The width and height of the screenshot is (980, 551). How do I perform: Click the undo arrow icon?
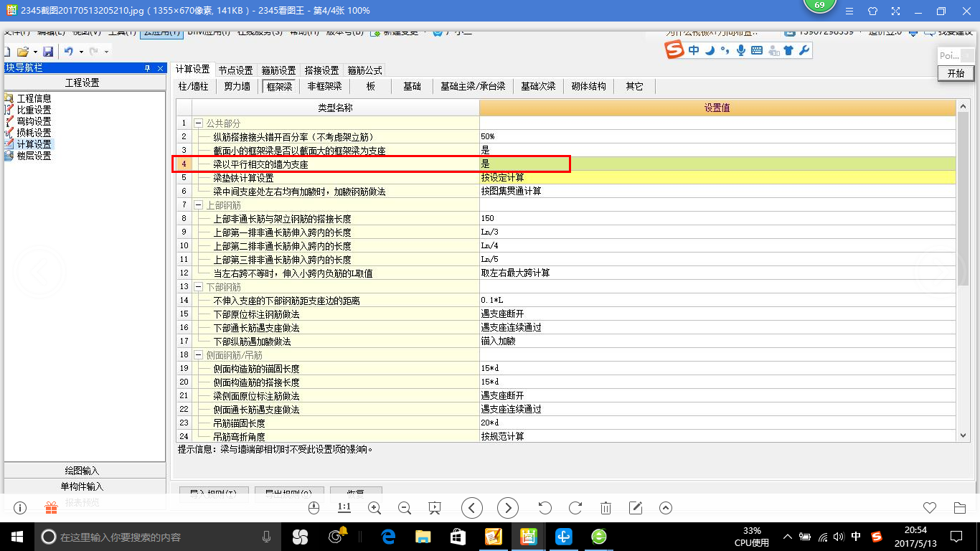pos(69,52)
